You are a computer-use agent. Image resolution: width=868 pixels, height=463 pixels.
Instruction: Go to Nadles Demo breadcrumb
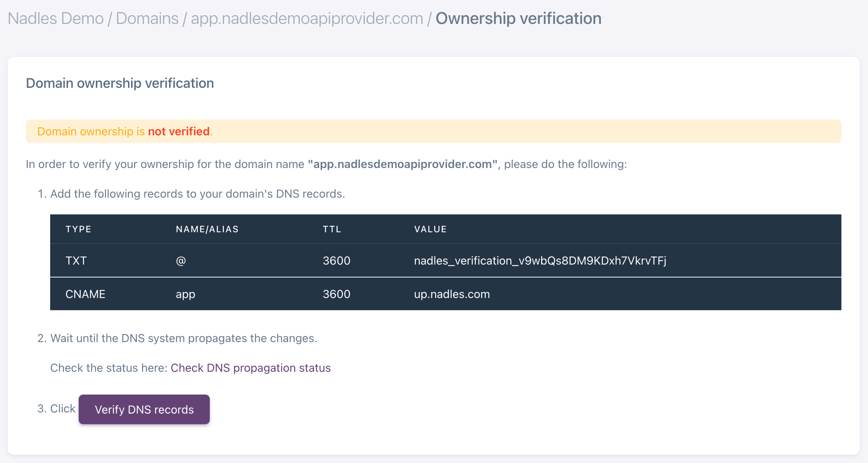point(55,18)
